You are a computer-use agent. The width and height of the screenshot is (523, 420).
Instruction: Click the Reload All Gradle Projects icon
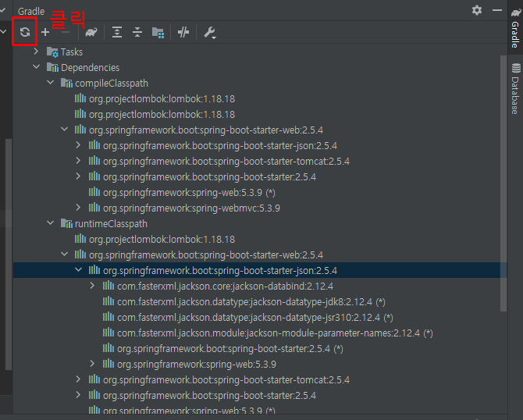pos(25,32)
